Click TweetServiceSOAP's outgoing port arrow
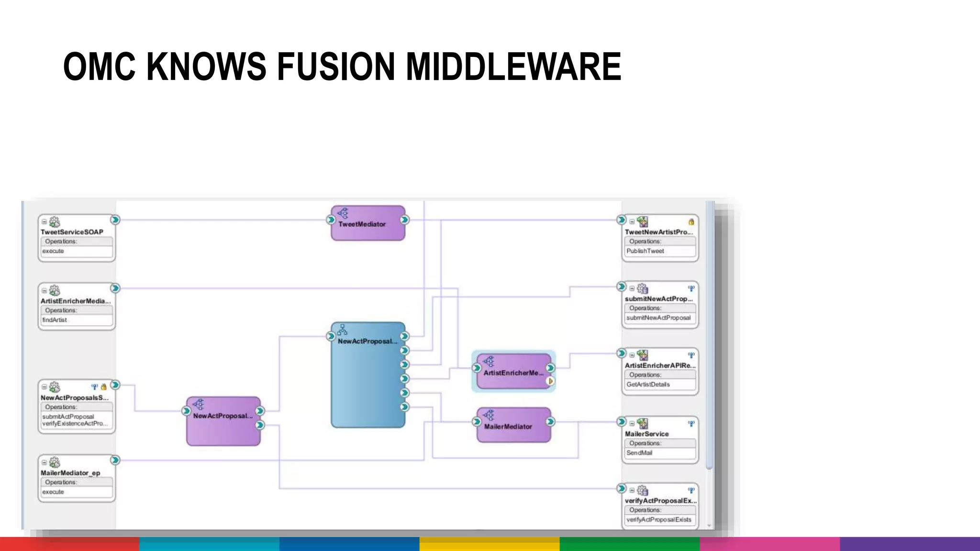The height and width of the screenshot is (551, 980). [x=115, y=220]
